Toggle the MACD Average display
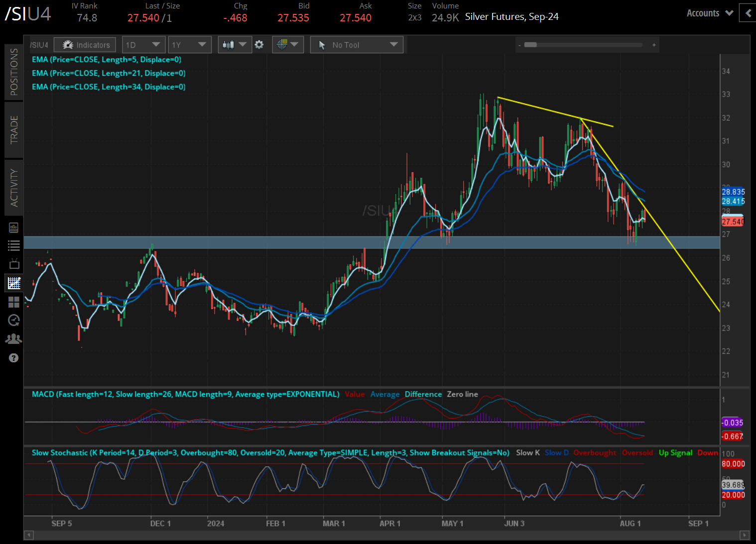 click(384, 394)
